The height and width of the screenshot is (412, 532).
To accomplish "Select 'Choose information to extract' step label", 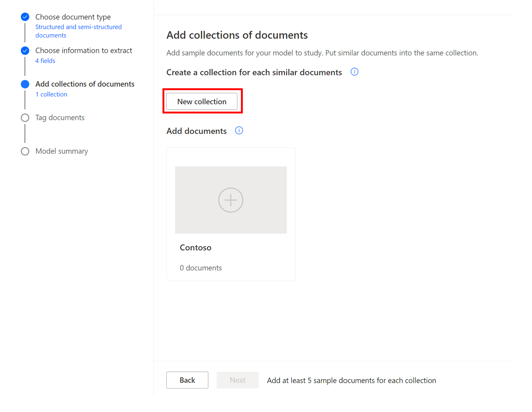I will (83, 50).
